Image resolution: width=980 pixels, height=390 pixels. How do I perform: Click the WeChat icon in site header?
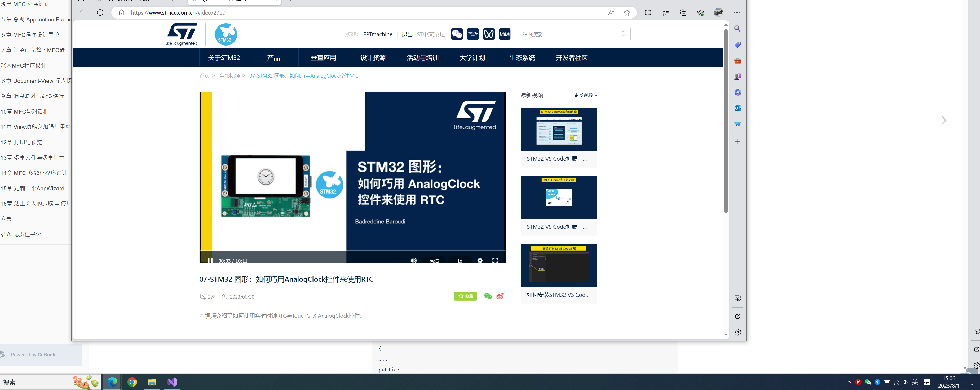click(457, 34)
